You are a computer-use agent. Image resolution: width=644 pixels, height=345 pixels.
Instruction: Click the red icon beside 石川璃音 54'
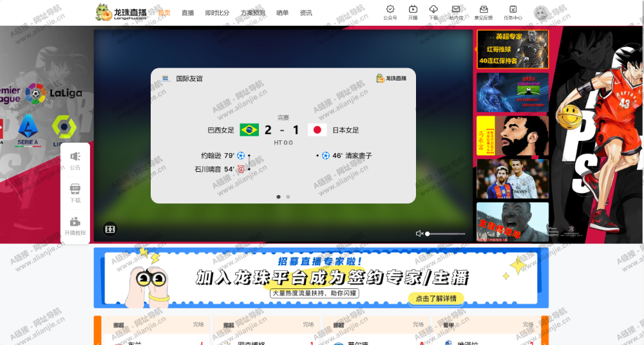[x=241, y=169]
